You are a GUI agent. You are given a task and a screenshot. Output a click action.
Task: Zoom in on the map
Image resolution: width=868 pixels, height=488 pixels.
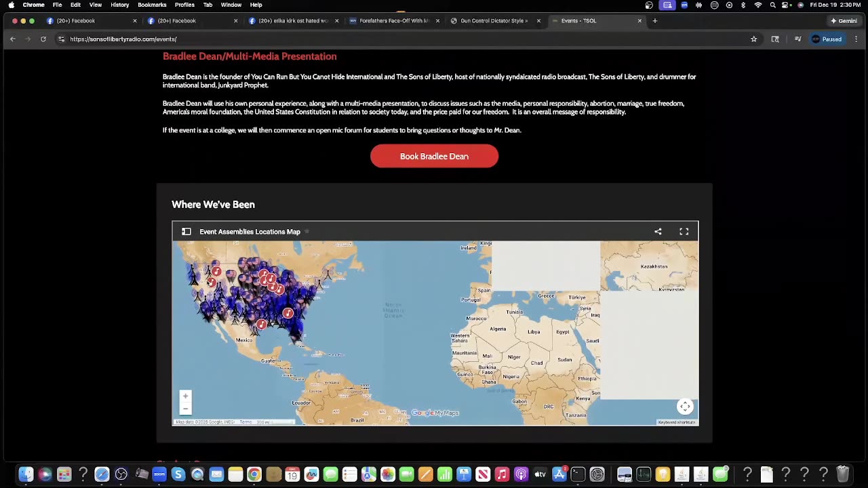click(x=185, y=396)
